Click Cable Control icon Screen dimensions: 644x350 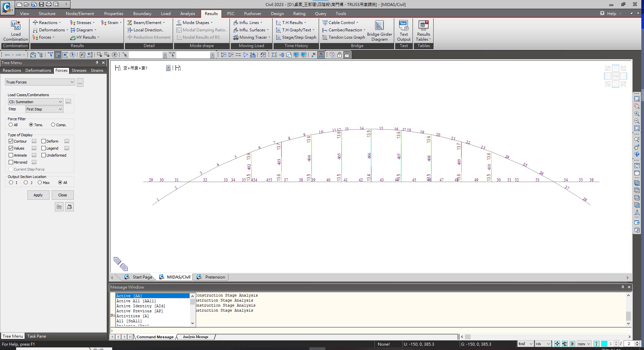click(x=325, y=22)
